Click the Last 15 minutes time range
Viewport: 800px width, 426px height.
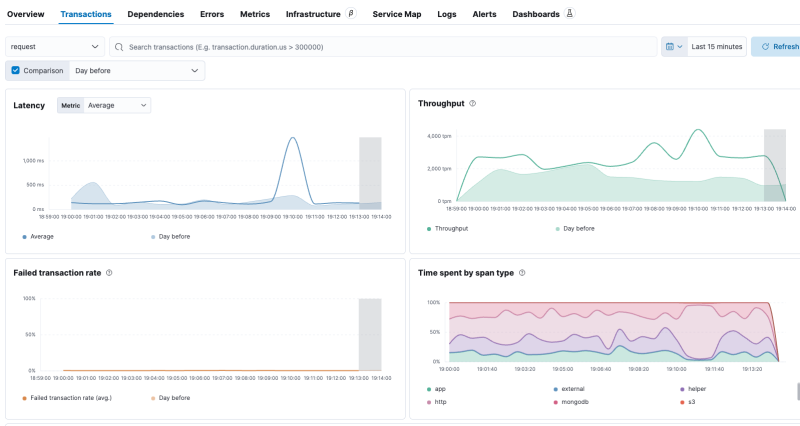click(x=716, y=47)
